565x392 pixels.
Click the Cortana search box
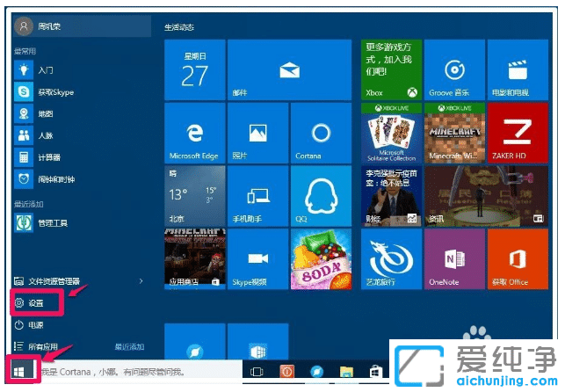(140, 372)
